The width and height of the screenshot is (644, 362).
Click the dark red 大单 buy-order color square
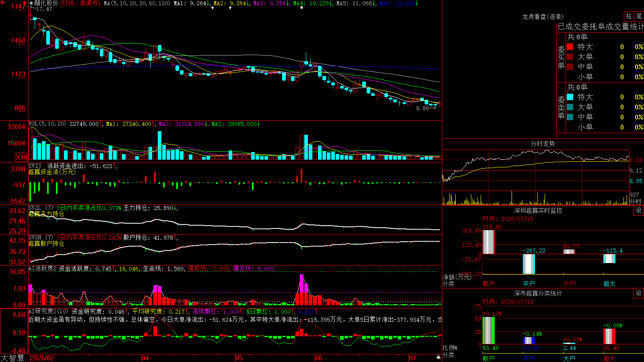click(x=570, y=57)
